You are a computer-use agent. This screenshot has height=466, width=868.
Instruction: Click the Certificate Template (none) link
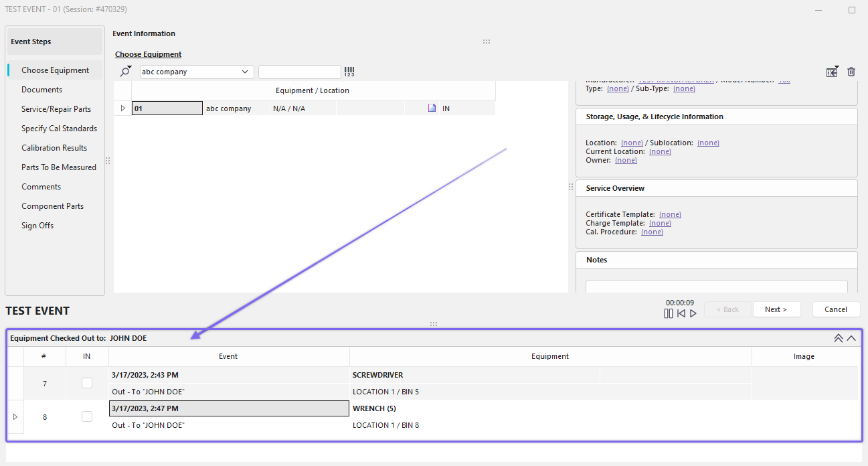coord(670,214)
